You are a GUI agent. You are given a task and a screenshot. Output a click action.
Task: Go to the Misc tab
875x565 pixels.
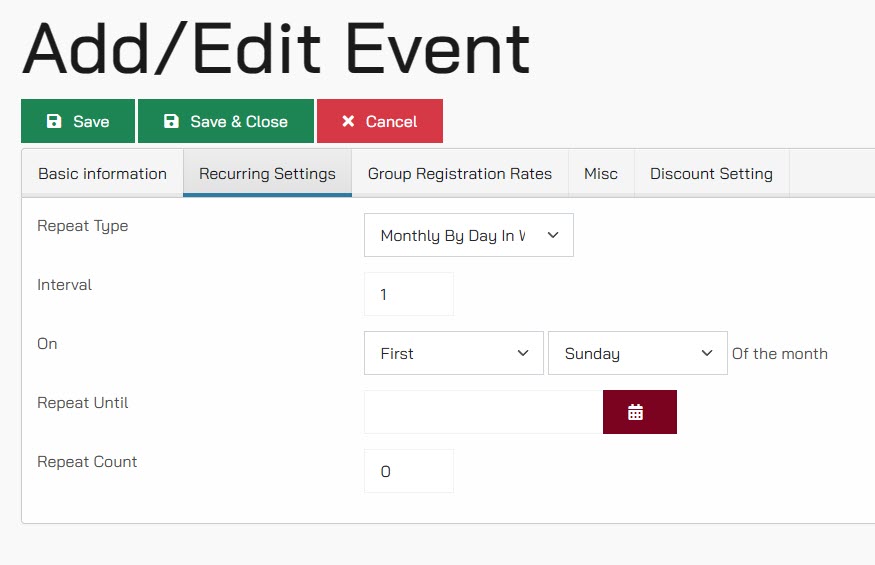(601, 173)
